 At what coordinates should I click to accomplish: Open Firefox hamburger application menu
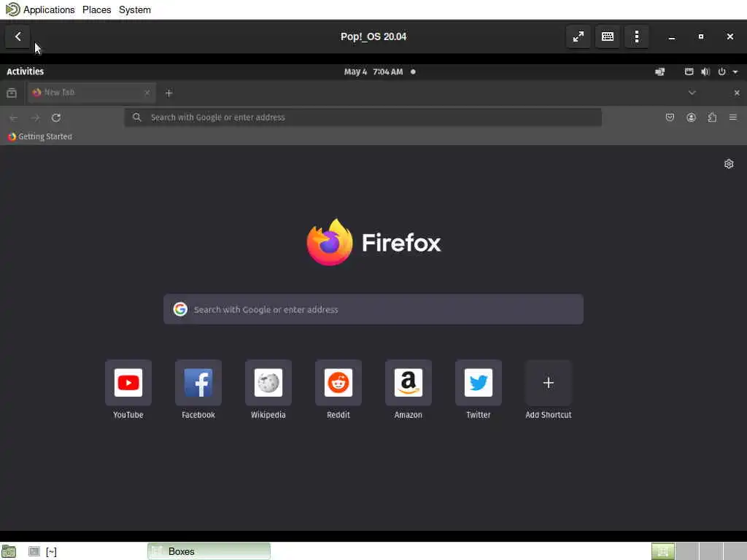click(x=732, y=117)
